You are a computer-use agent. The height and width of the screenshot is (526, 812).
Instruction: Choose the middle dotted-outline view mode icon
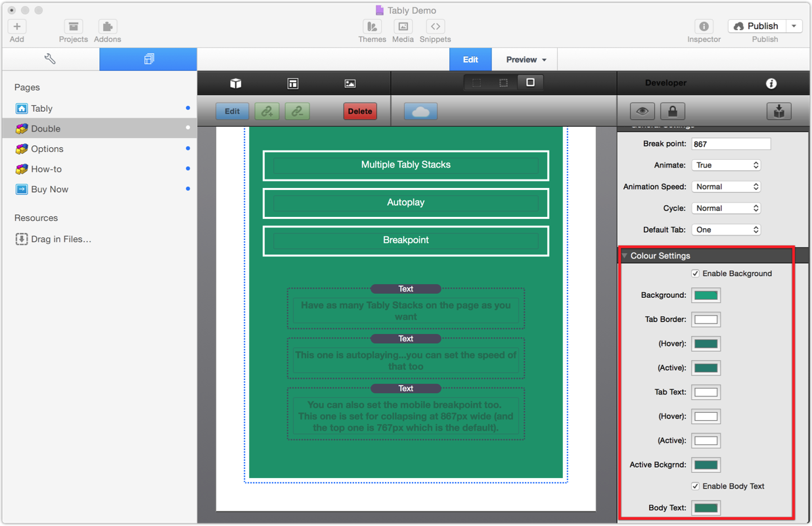[503, 83]
